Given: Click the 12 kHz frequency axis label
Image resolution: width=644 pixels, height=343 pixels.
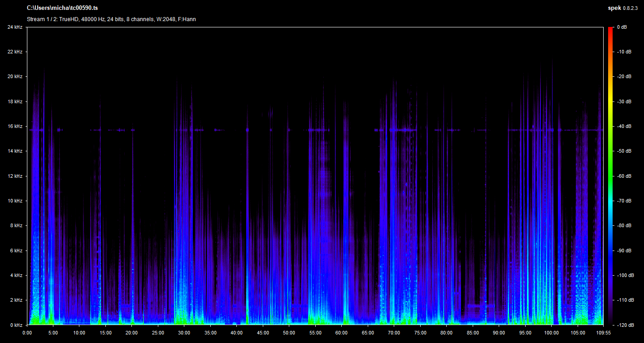Looking at the screenshot, I should (14, 176).
